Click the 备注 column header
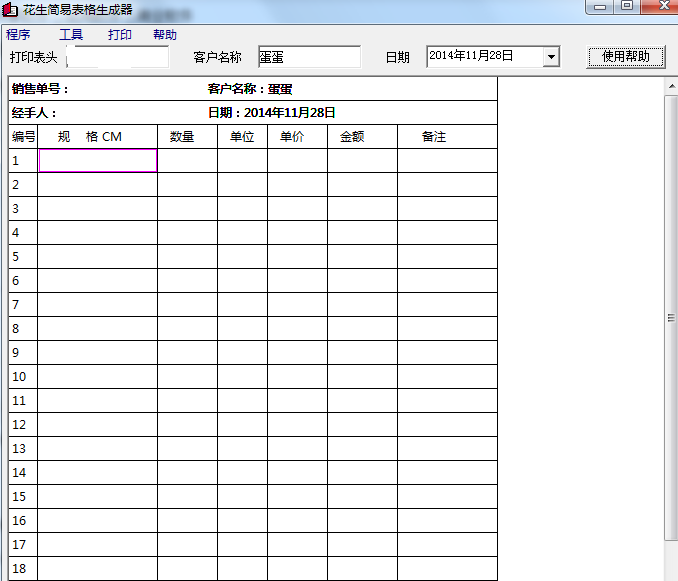Image resolution: width=678 pixels, height=581 pixels. pos(447,137)
